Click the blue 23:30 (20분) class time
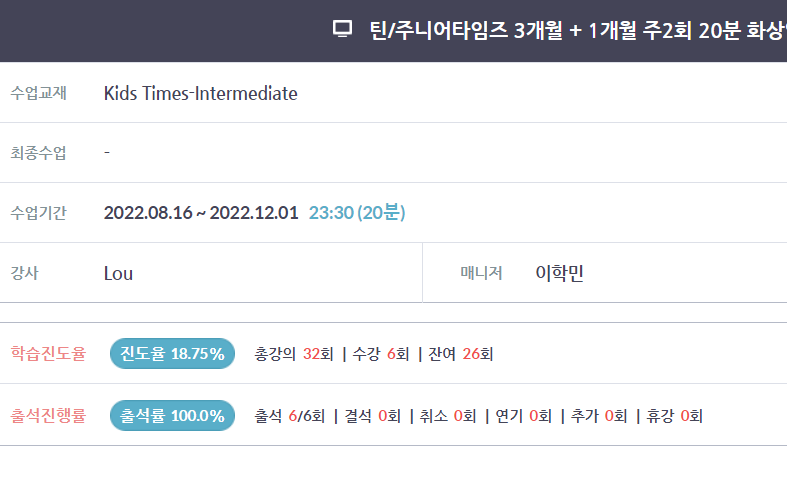The width and height of the screenshot is (787, 480). [x=357, y=213]
